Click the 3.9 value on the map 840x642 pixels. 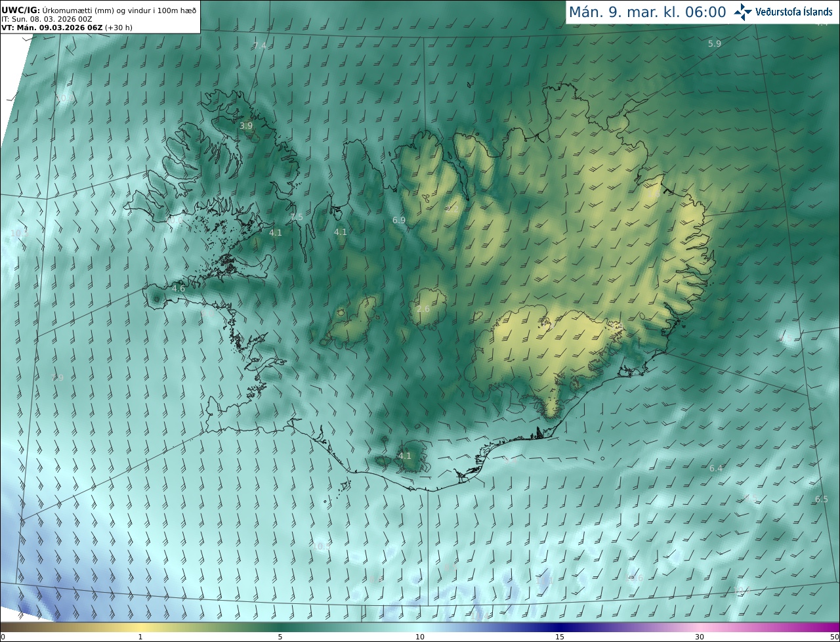click(x=246, y=125)
